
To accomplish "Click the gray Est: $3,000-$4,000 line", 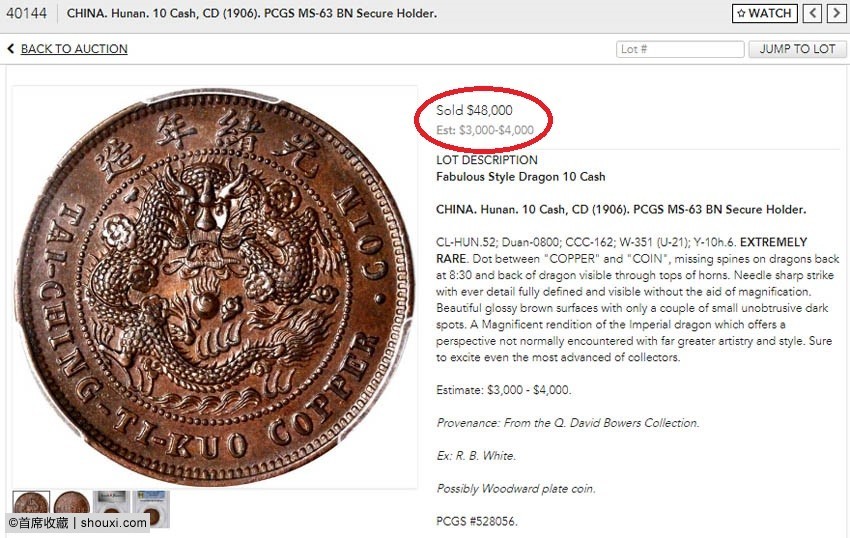I will coord(485,130).
